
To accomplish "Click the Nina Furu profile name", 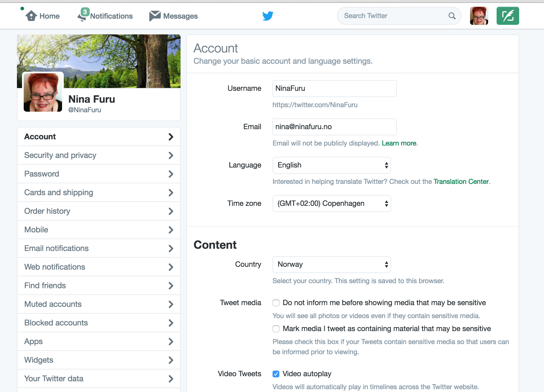I will [92, 99].
